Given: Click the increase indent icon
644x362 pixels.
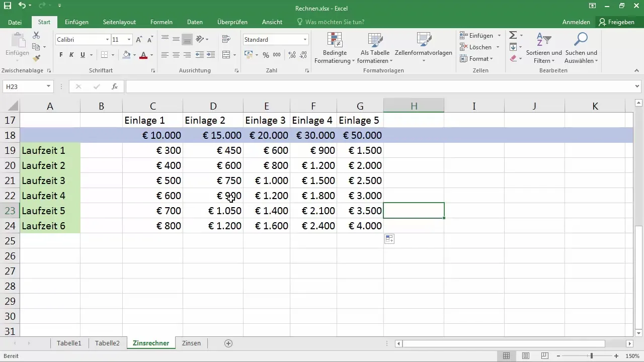Looking at the screenshot, I should click(211, 55).
